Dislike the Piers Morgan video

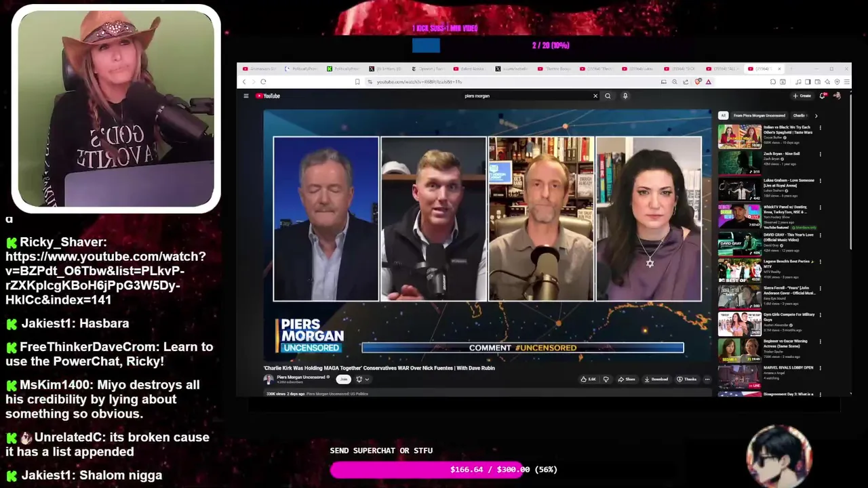(x=606, y=379)
